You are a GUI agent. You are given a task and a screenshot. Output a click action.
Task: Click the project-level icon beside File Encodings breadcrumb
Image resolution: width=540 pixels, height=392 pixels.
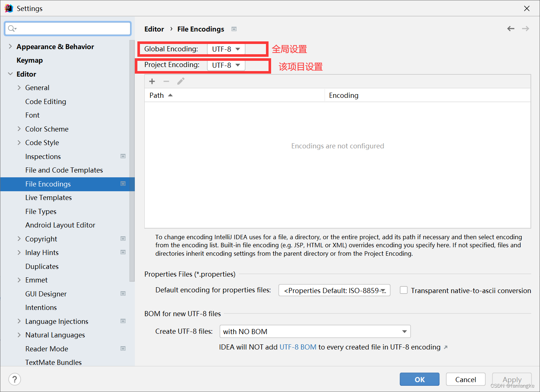point(234,29)
